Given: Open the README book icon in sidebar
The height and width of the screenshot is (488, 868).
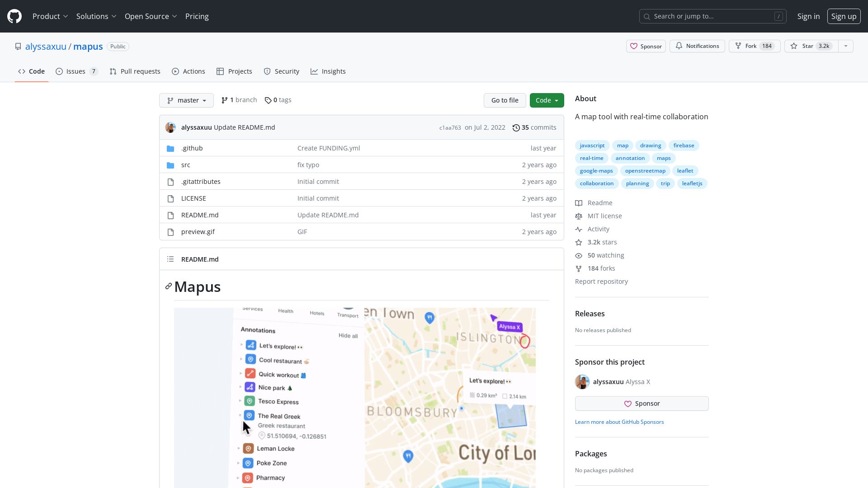Looking at the screenshot, I should 579,203.
